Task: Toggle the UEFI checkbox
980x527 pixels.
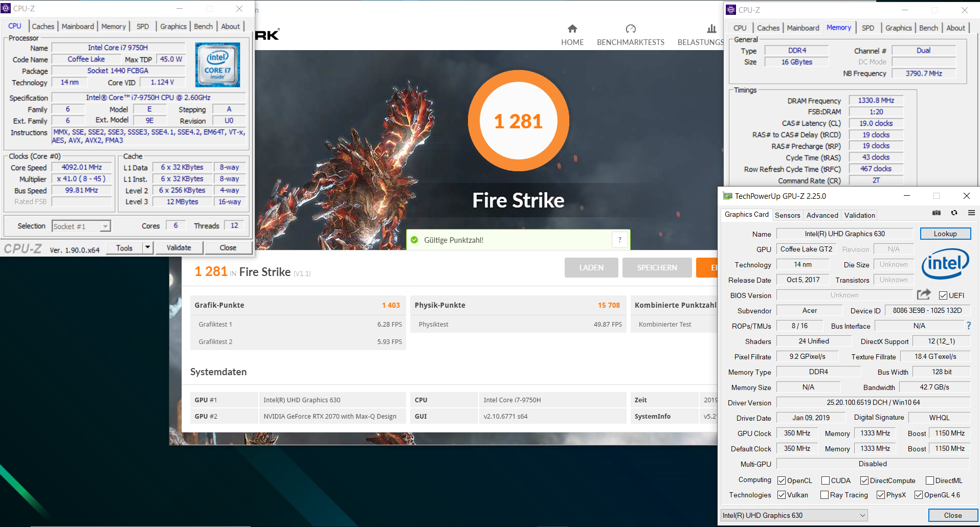Action: [943, 295]
